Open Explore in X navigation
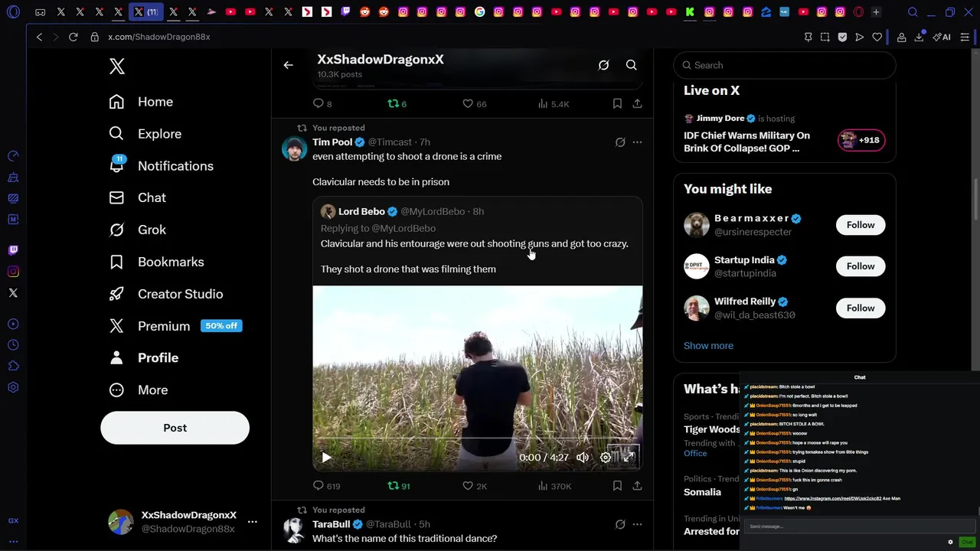 145,134
